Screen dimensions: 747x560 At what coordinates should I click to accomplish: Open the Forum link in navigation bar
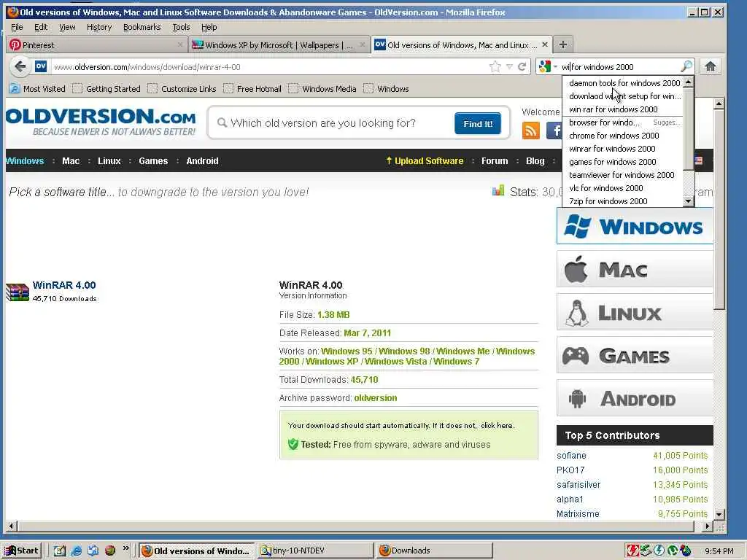click(495, 161)
